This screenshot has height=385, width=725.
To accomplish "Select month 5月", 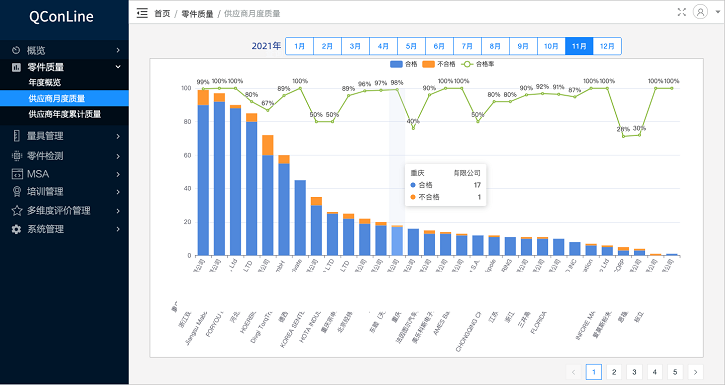I will [411, 46].
